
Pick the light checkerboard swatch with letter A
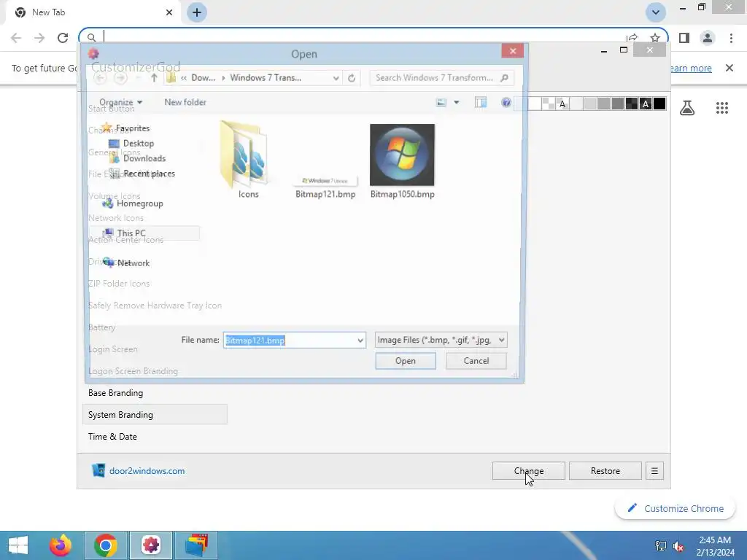[x=562, y=104]
